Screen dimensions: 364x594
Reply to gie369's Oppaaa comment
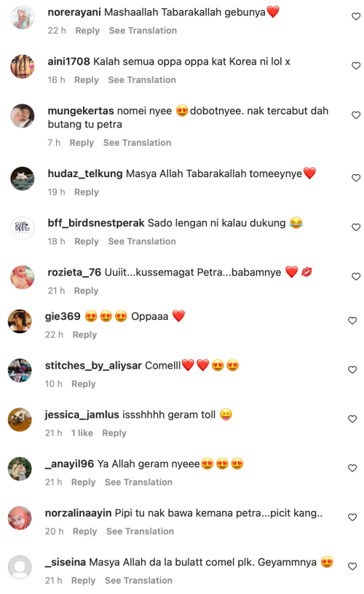coord(84,335)
